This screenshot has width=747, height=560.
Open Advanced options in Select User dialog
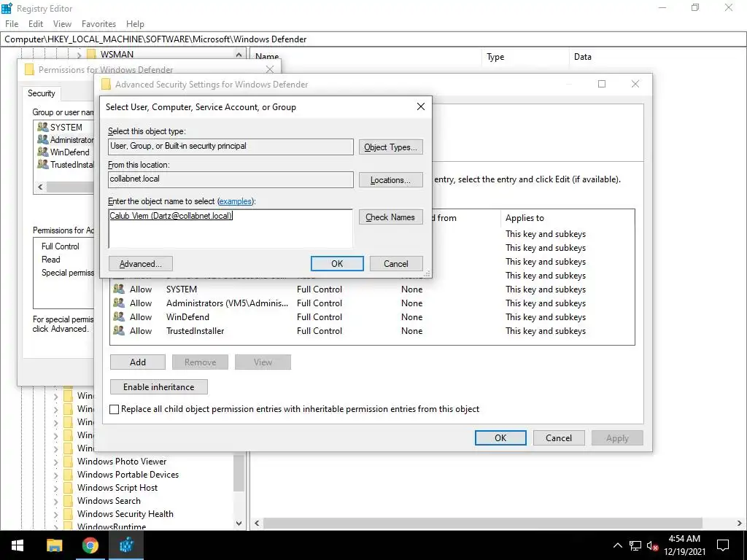[141, 264]
